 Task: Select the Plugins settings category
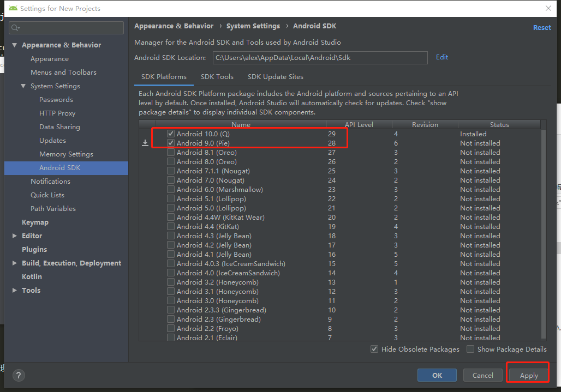tap(34, 249)
